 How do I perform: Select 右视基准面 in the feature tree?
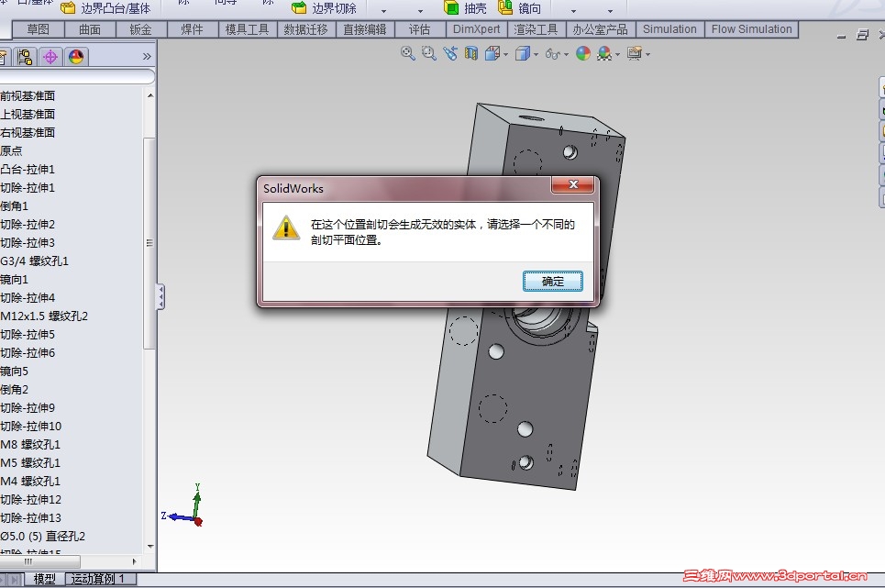(28, 133)
